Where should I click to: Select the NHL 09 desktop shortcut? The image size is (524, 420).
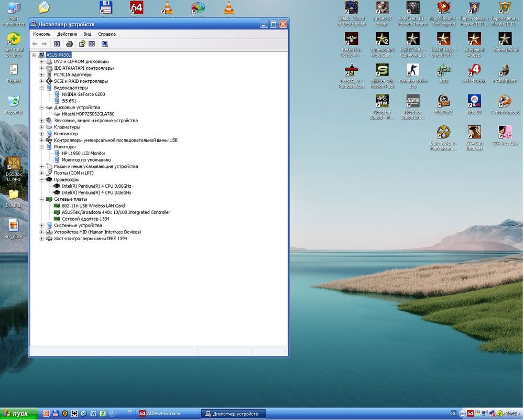475,105
